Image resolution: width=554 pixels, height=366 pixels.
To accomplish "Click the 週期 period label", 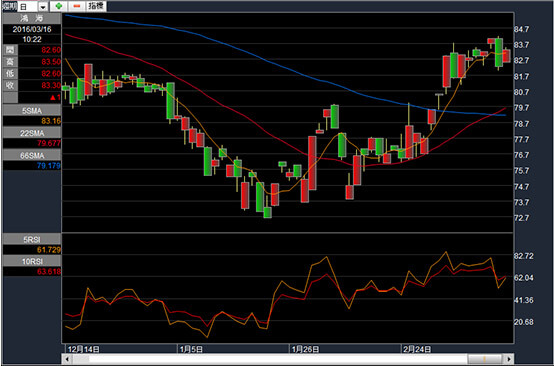I will (10, 6).
